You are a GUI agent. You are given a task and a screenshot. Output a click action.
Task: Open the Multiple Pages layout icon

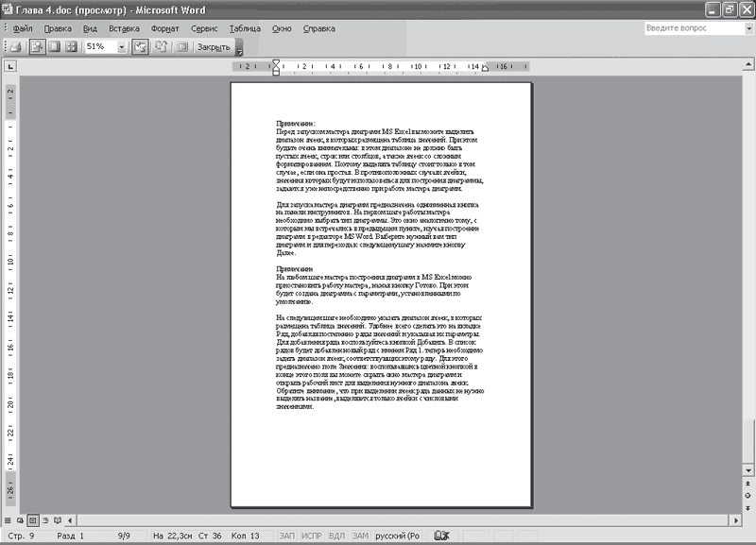[x=71, y=46]
